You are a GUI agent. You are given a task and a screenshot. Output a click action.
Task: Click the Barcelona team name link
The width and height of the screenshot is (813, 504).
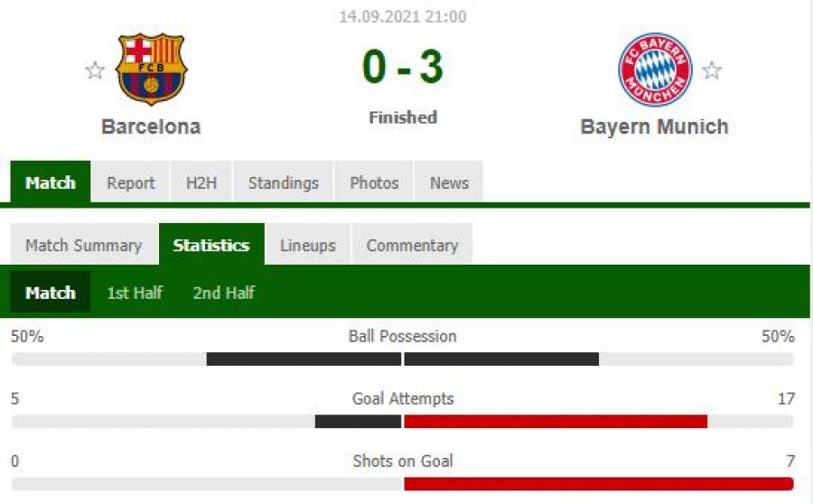click(151, 126)
